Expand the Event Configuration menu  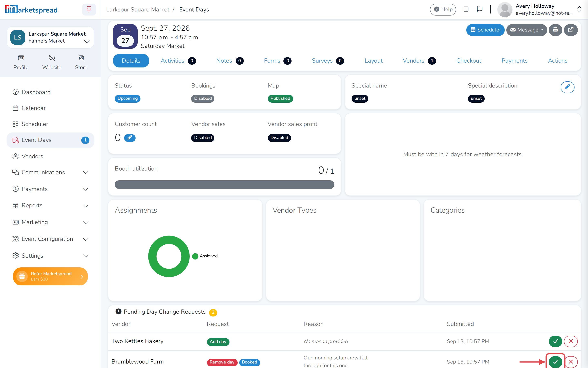50,239
